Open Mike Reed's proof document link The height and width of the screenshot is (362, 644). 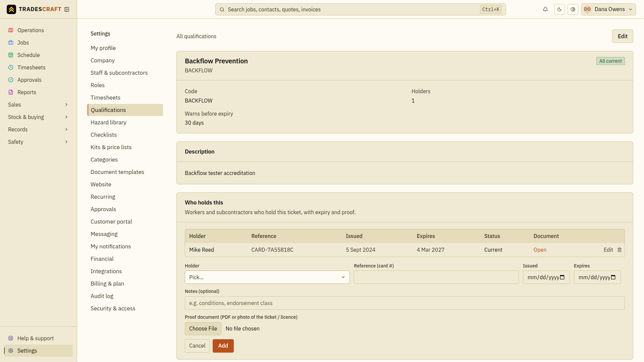point(540,250)
